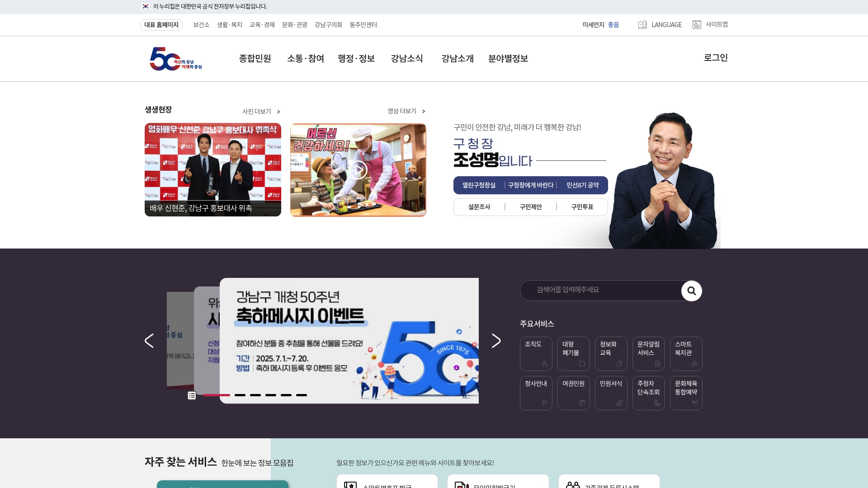Screen dimensions: 868x488
Task: Go to 동주민센터 link
Action: coord(363,25)
